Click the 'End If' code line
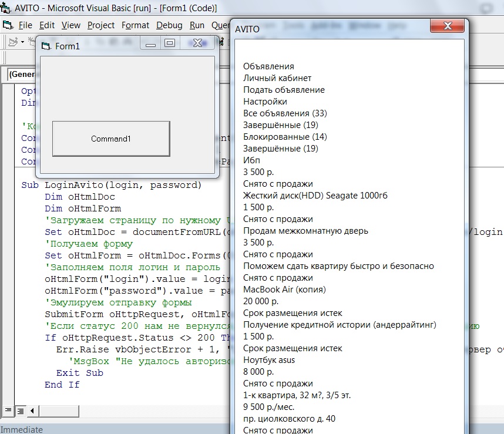Image resolution: width=504 pixels, height=434 pixels. [x=62, y=385]
